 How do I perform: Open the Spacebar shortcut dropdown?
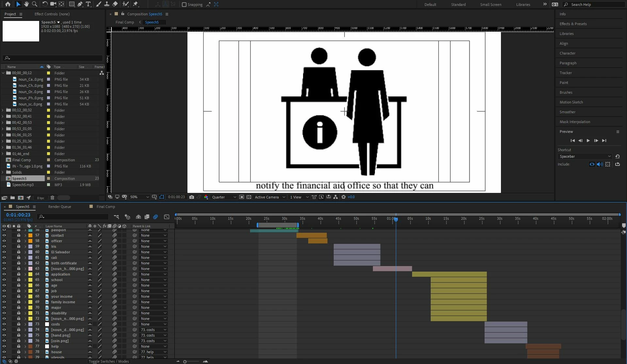[584, 156]
